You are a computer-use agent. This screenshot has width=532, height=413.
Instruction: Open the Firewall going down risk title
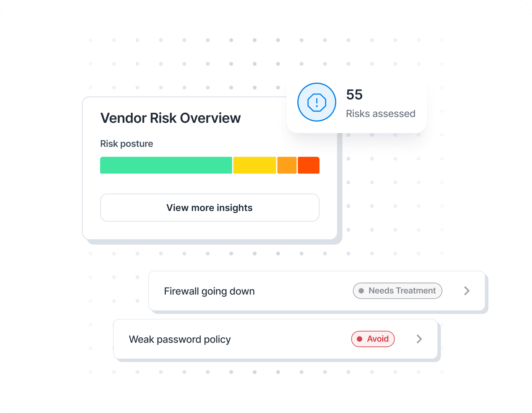(209, 291)
